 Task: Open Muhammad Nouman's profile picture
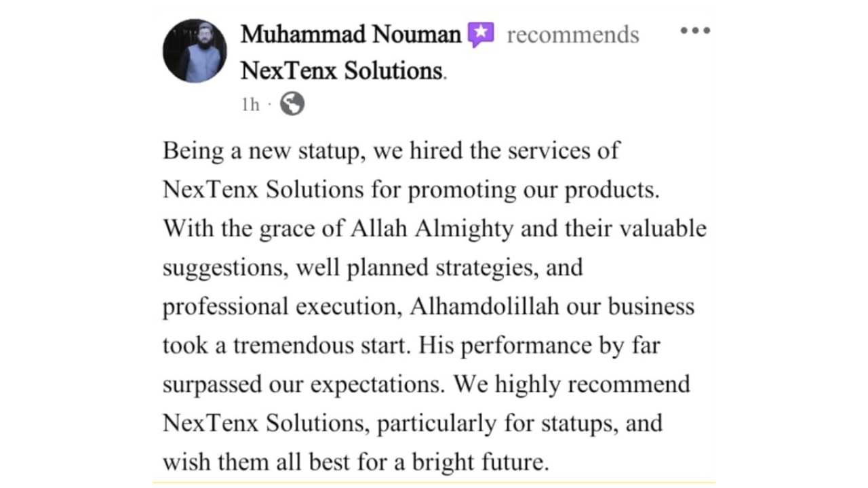point(195,51)
